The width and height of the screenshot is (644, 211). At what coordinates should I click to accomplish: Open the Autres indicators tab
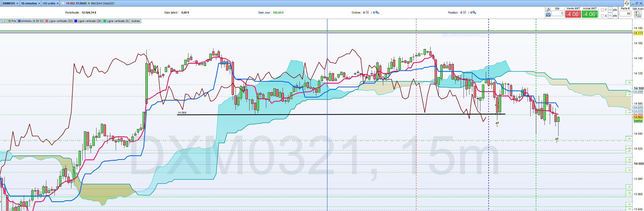click(135, 21)
